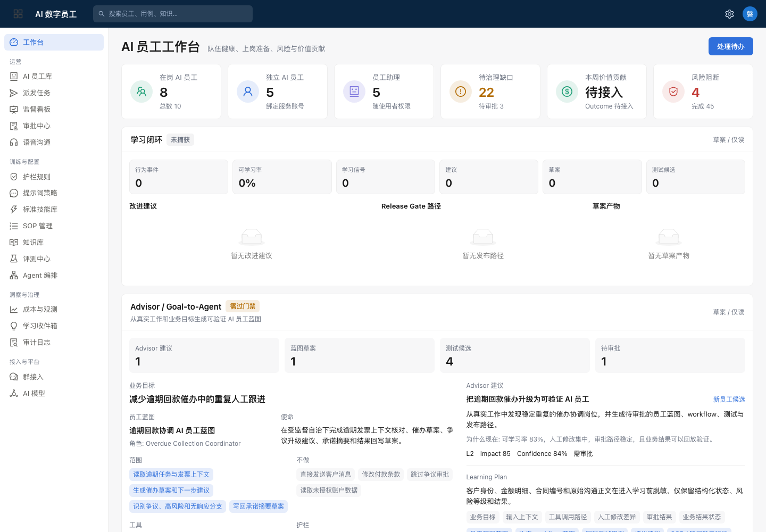Click the 标准技能库 lightning icon
Image resolution: width=766 pixels, height=532 pixels.
pos(14,209)
